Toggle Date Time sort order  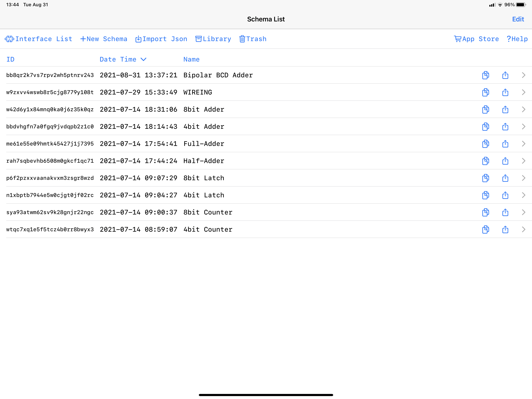click(123, 59)
